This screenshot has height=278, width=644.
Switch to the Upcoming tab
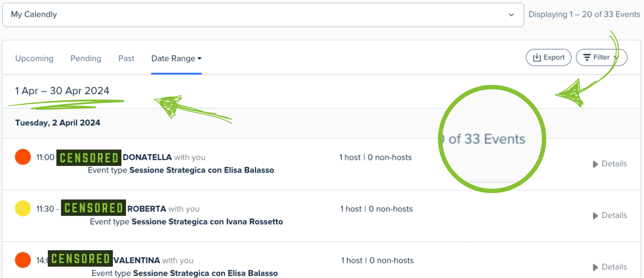click(34, 58)
